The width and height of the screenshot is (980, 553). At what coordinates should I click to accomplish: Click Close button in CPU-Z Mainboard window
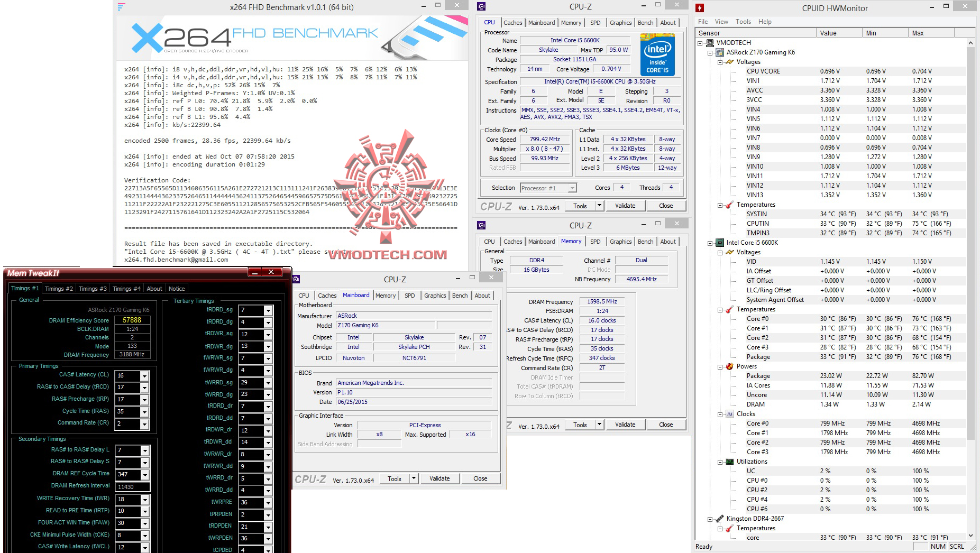point(480,478)
